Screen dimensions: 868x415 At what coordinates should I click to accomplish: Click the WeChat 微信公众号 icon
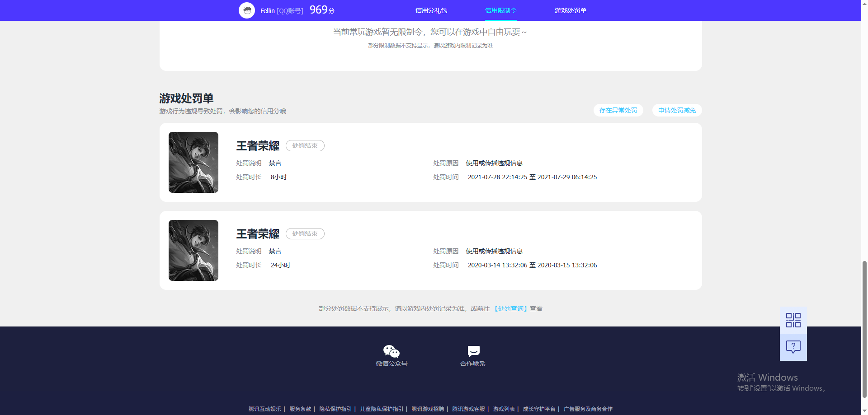(x=392, y=351)
